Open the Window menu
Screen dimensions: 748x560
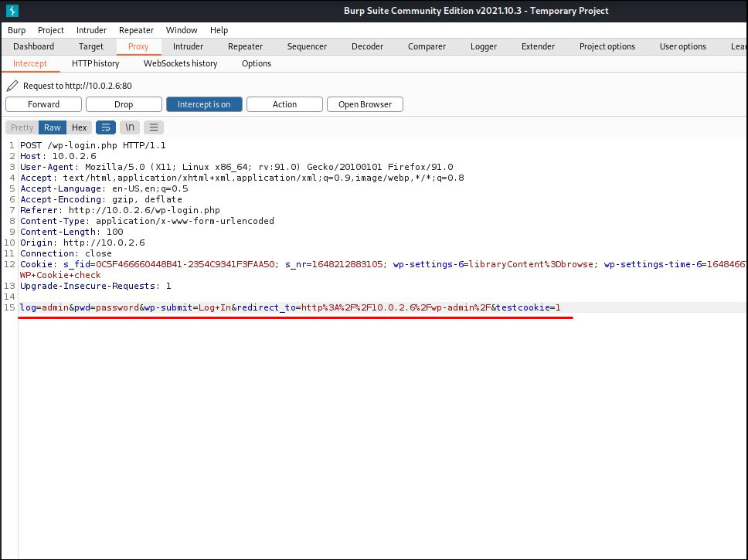coord(182,30)
